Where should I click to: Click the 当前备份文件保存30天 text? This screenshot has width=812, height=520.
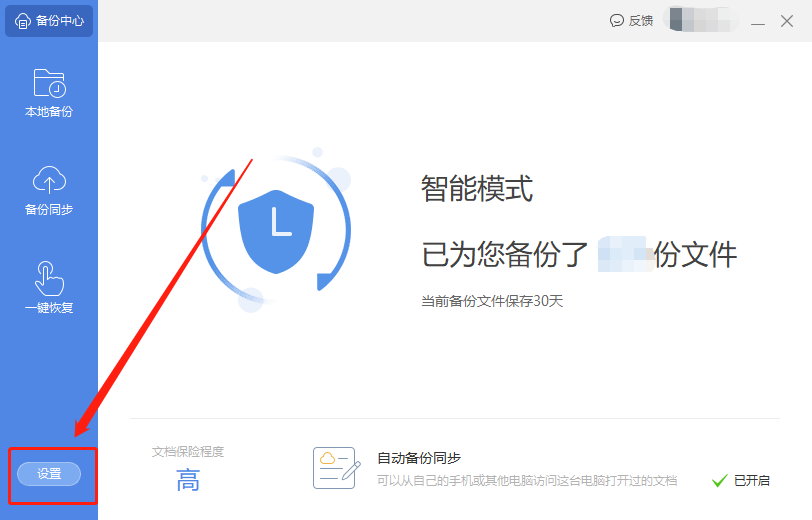(492, 301)
